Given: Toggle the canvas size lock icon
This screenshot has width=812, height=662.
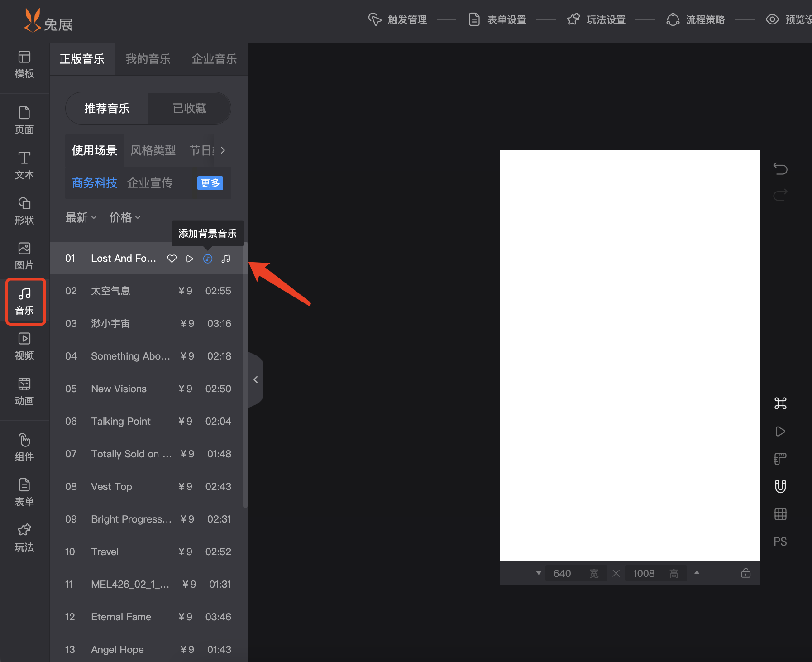Looking at the screenshot, I should [x=745, y=573].
